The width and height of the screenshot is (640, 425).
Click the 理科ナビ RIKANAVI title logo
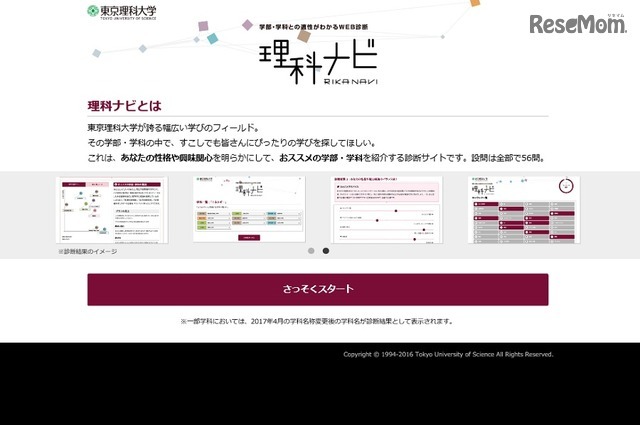point(318,62)
